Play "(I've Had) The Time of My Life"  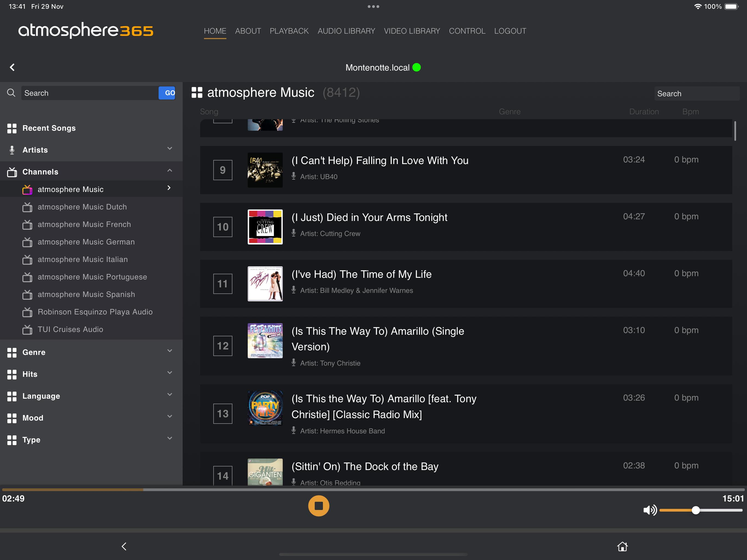pos(361,274)
